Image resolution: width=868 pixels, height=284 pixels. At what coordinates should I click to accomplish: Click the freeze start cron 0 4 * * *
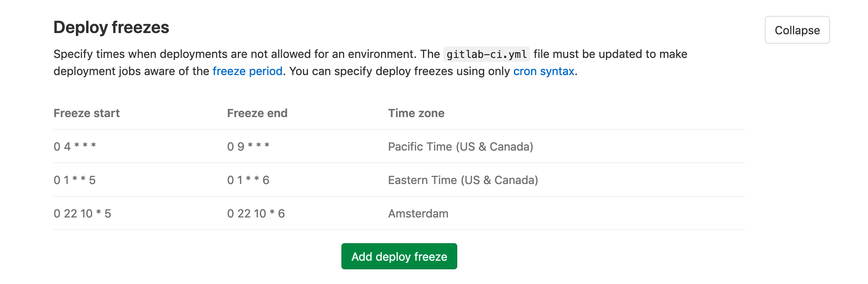click(75, 146)
